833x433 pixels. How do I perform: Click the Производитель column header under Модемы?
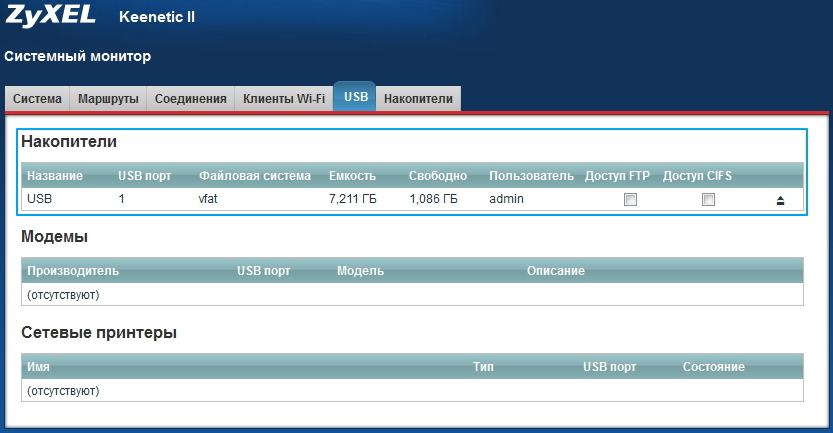click(73, 271)
